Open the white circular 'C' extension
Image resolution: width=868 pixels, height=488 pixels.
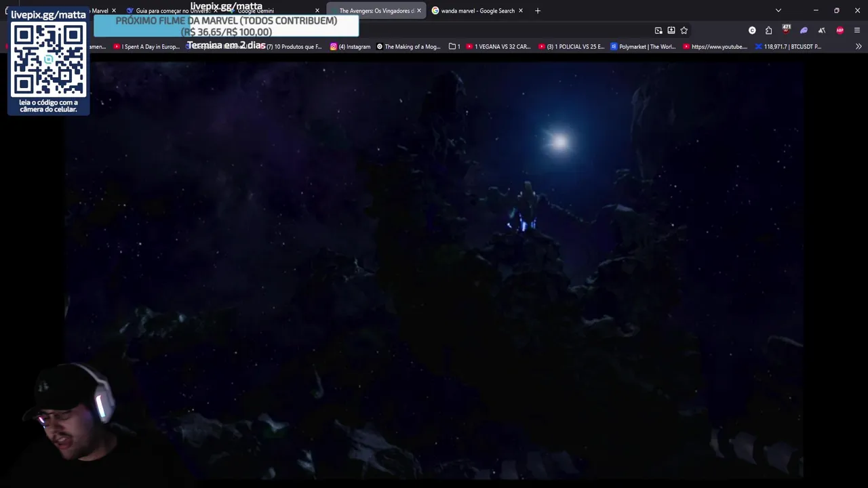tap(752, 30)
